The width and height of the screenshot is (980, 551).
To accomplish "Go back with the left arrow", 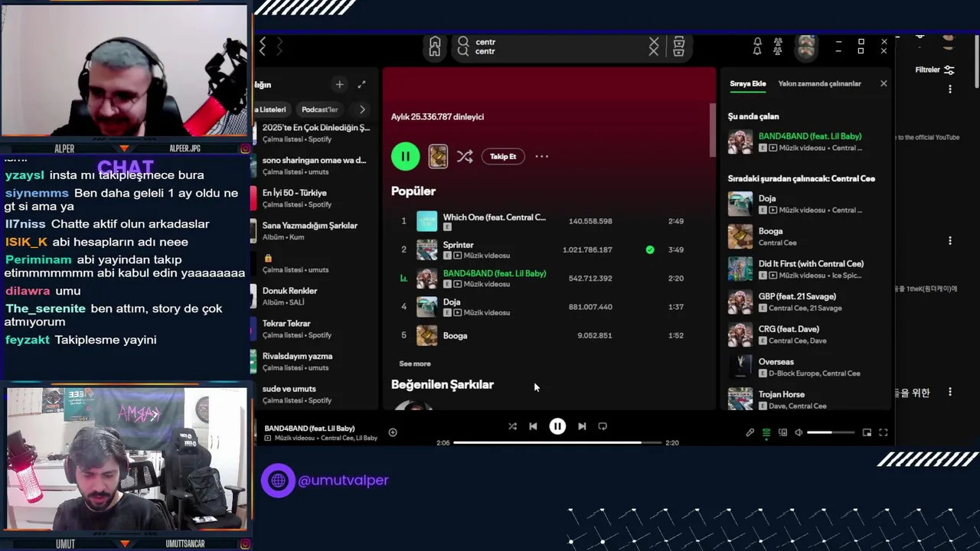I will 263,47.
